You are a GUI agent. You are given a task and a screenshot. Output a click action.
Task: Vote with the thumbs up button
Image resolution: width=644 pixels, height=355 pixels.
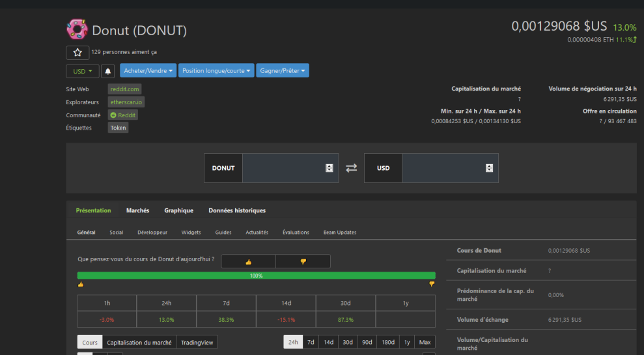(249, 261)
